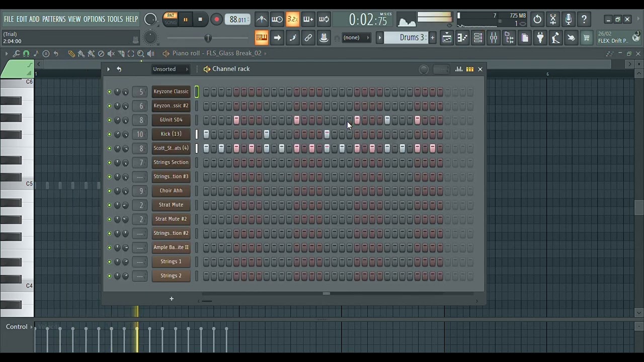Open the channel rack view icon
644x362 pixels.
(x=478, y=38)
